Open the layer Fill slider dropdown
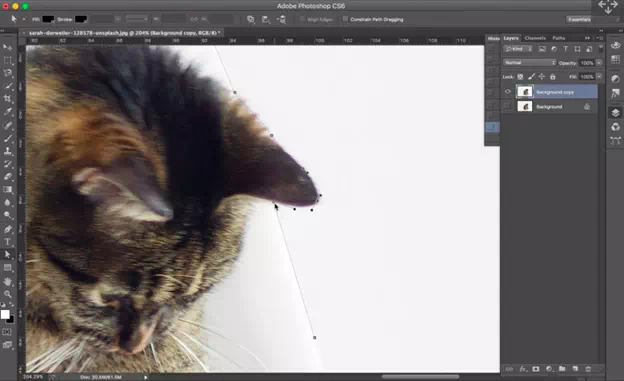This screenshot has width=624, height=381. pyautogui.click(x=599, y=76)
